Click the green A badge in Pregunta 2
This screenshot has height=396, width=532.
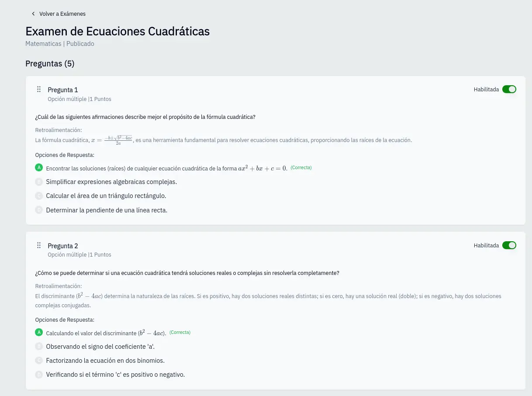pyautogui.click(x=39, y=333)
